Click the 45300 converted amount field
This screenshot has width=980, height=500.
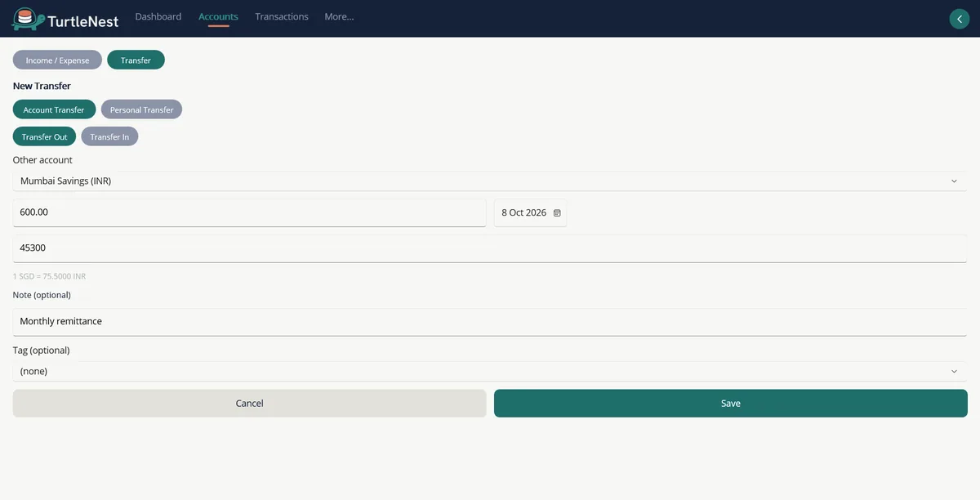(490, 248)
